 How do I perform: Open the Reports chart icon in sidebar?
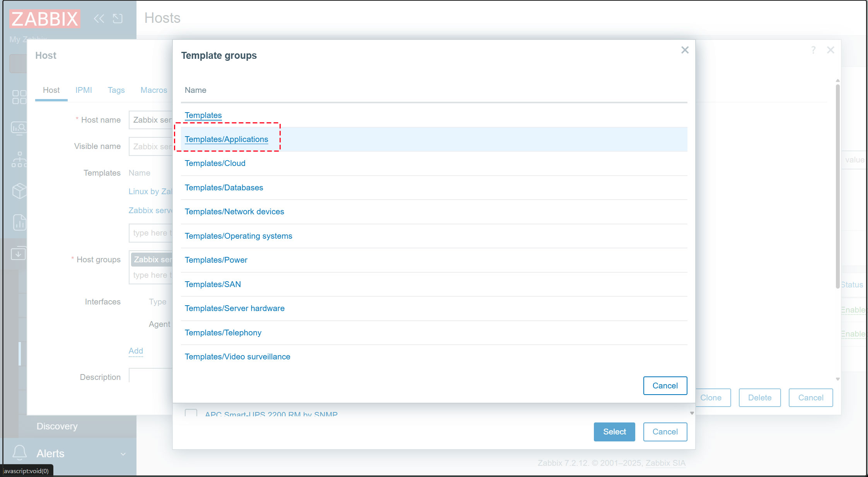[19, 222]
